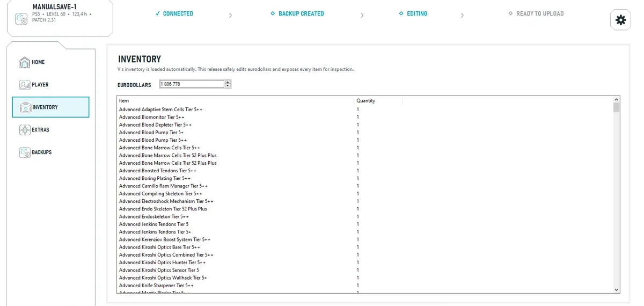
Task: Click the eurodollars amount field
Action: coord(192,84)
